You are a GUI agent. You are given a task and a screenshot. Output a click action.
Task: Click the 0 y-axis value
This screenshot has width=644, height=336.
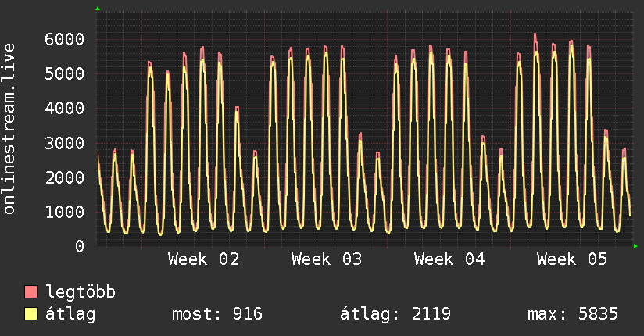(x=80, y=246)
